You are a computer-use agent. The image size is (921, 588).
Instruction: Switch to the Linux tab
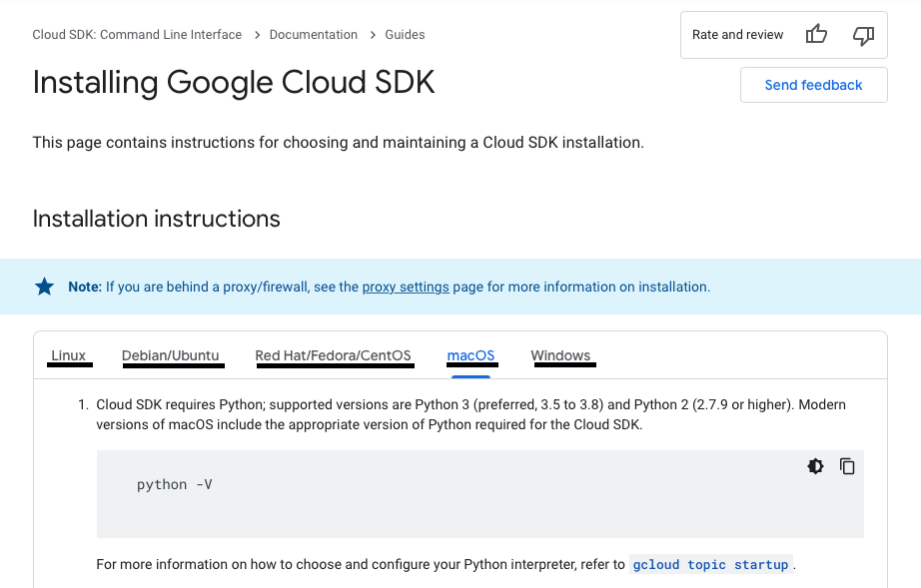[x=69, y=355]
